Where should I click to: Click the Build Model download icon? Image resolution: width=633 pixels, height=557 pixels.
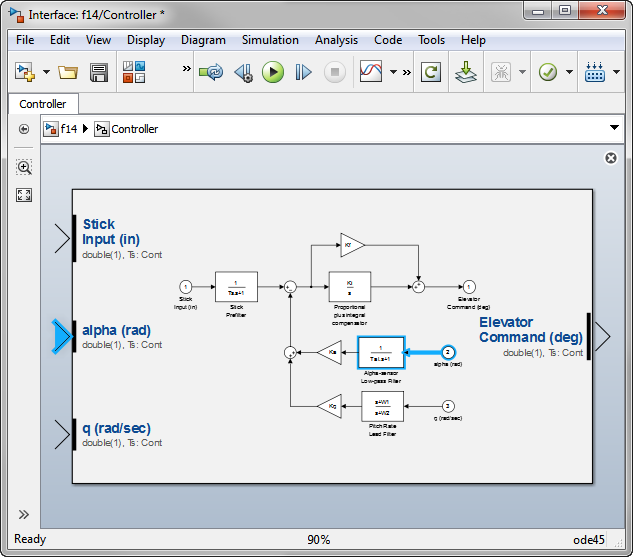(465, 72)
